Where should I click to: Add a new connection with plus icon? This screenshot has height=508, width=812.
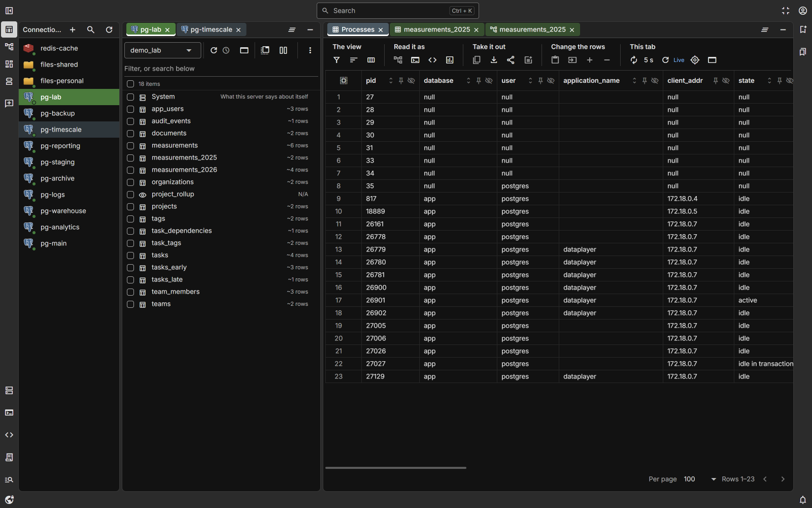(x=73, y=30)
